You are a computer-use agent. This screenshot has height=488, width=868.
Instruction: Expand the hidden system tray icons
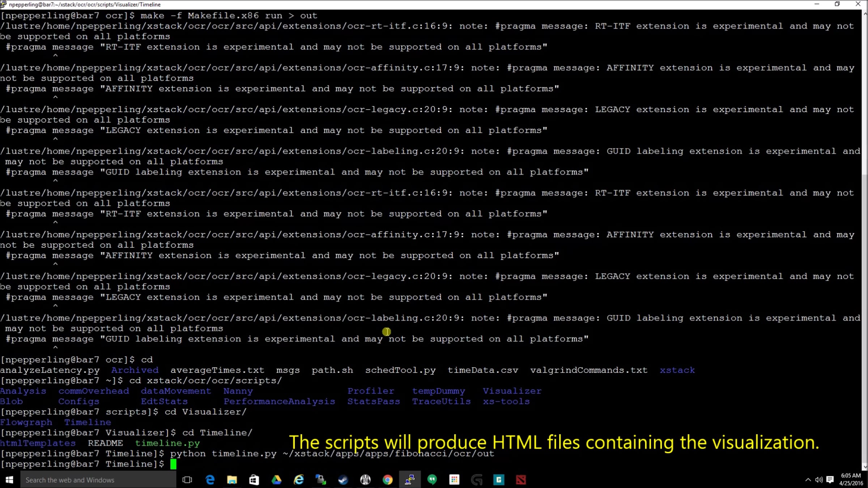[808, 480]
